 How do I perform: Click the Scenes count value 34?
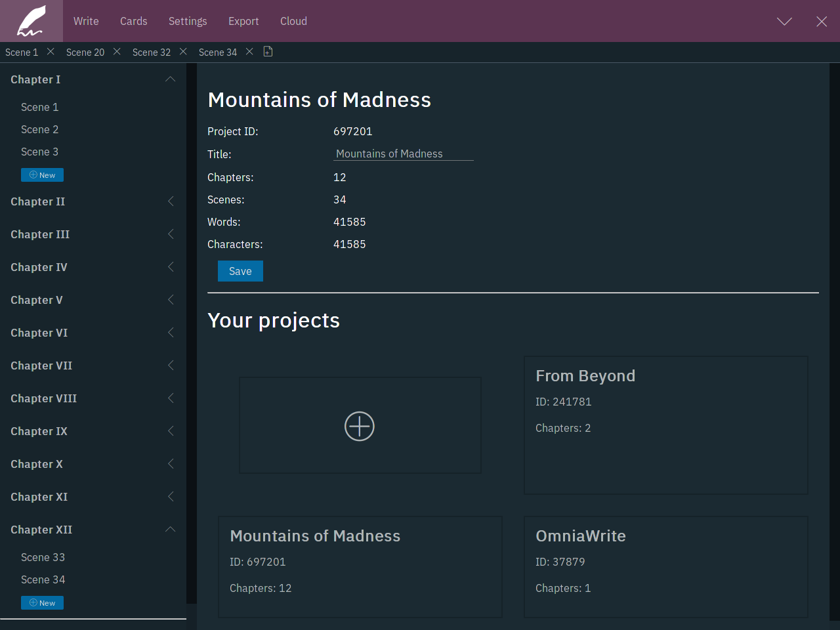tap(340, 199)
